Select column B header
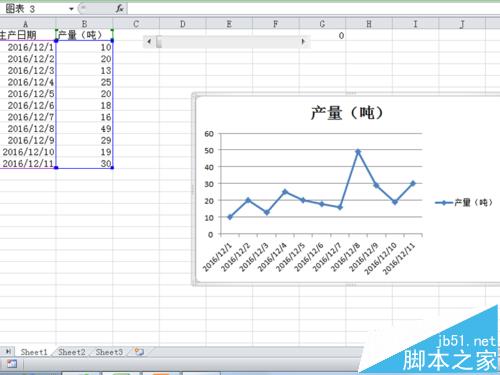The image size is (500, 375). point(84,24)
